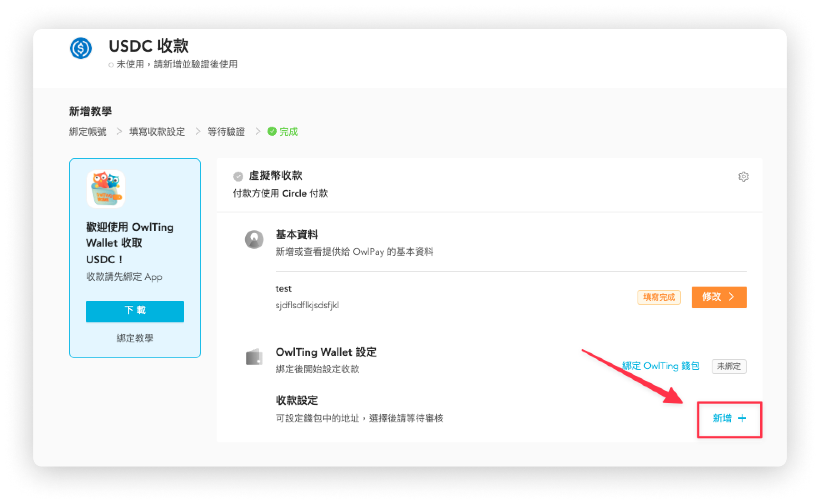Open settings gear for 虛擬幣收款
Image resolution: width=820 pixels, height=504 pixels.
[743, 177]
